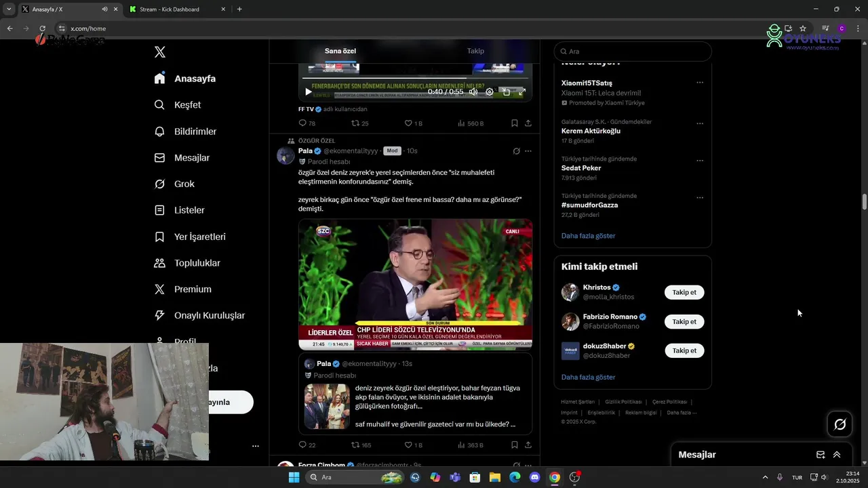Bookmark this page with star icon
The height and width of the screenshot is (488, 868).
point(803,28)
